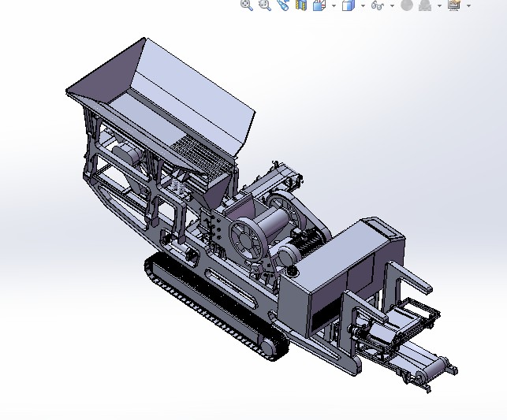This screenshot has height=420, width=507.
Task: Expand the Hide/Show Items dropdown arrow
Action: coord(392,6)
